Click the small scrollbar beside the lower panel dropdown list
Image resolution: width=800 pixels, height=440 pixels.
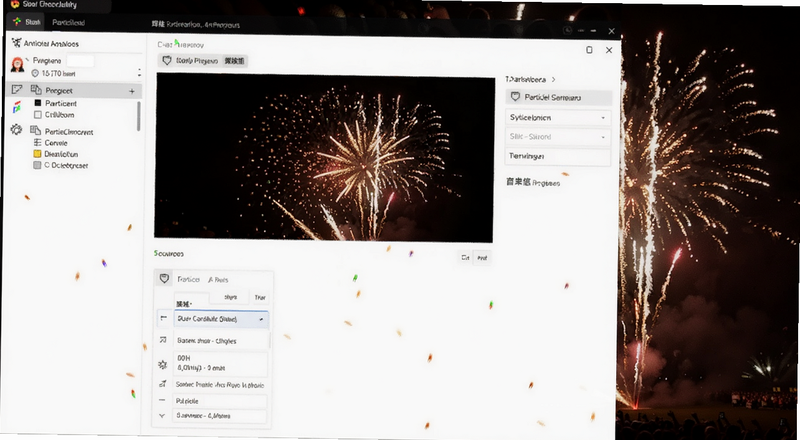270,339
